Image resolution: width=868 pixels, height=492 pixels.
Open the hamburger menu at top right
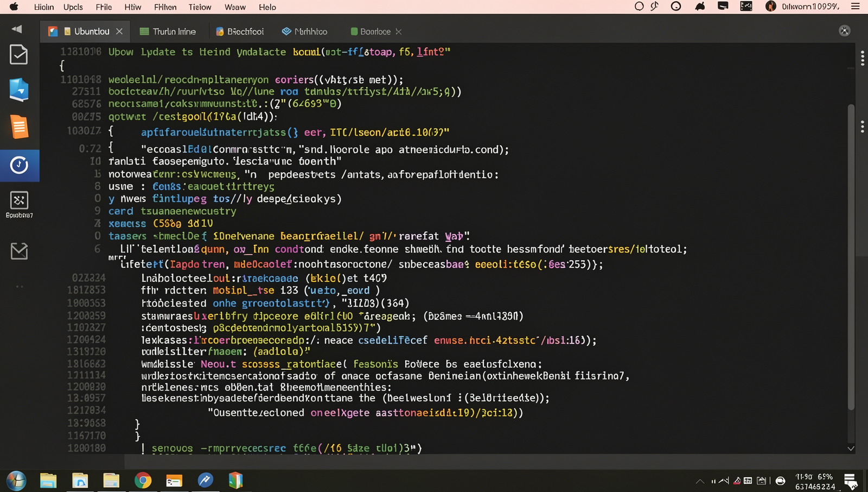(x=856, y=7)
